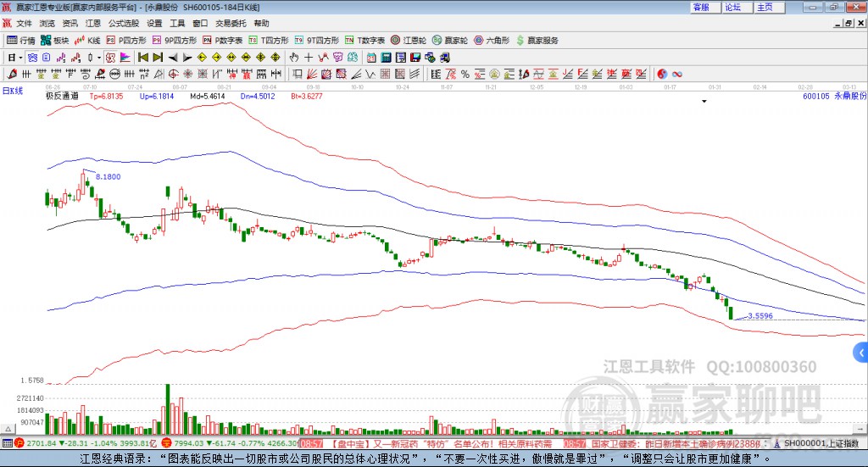The height and width of the screenshot is (467, 868).
Task: Open the 9P四方形 tool
Action: (175, 41)
